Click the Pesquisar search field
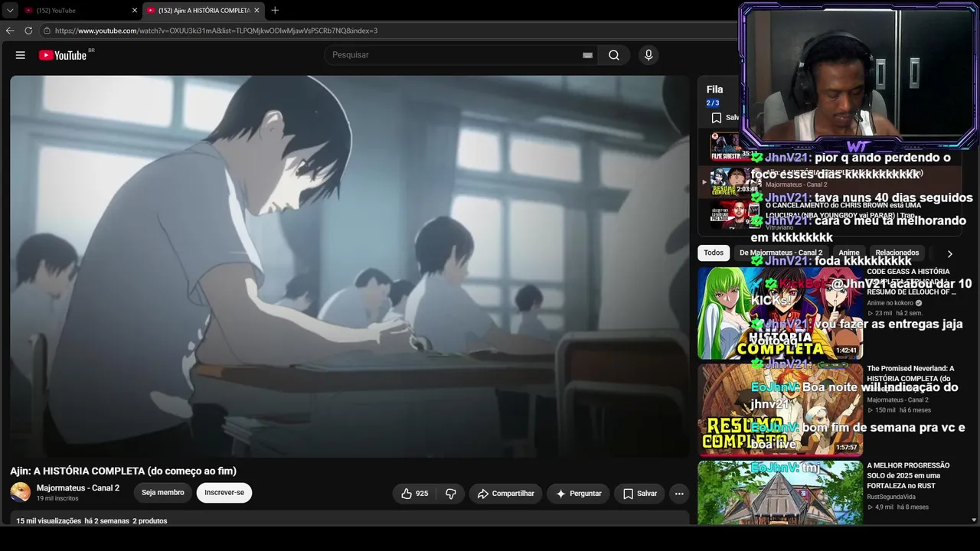 455,55
